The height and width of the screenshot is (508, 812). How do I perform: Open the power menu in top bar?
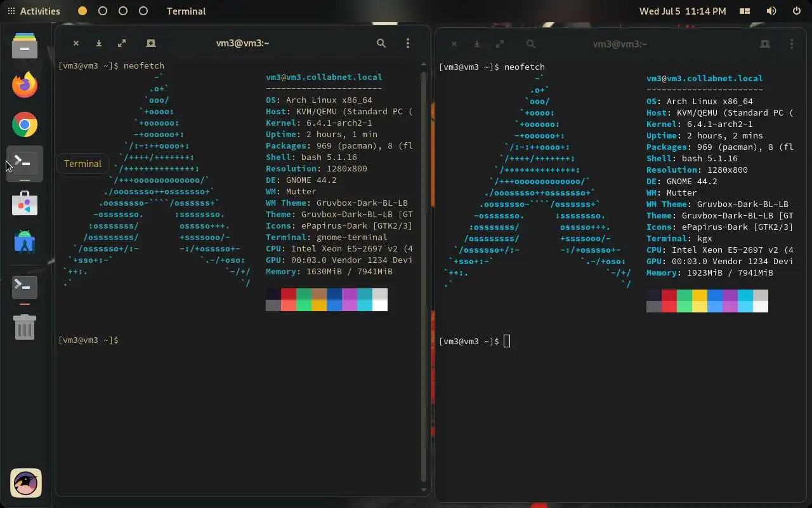[x=797, y=11]
